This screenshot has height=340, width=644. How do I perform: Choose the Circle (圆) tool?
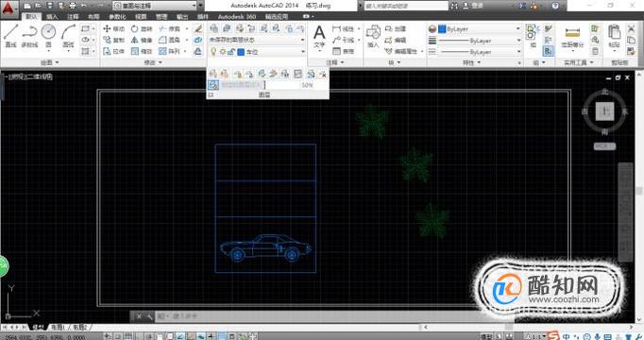[x=48, y=35]
